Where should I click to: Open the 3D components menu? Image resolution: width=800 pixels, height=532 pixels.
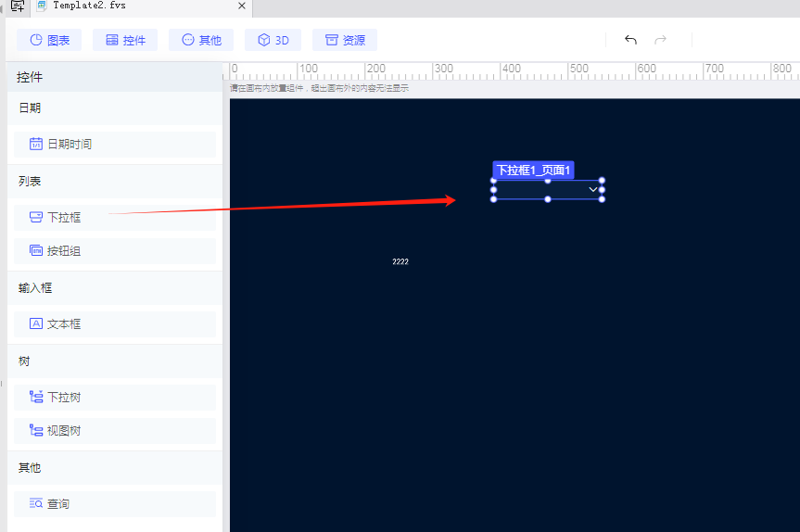(273, 40)
